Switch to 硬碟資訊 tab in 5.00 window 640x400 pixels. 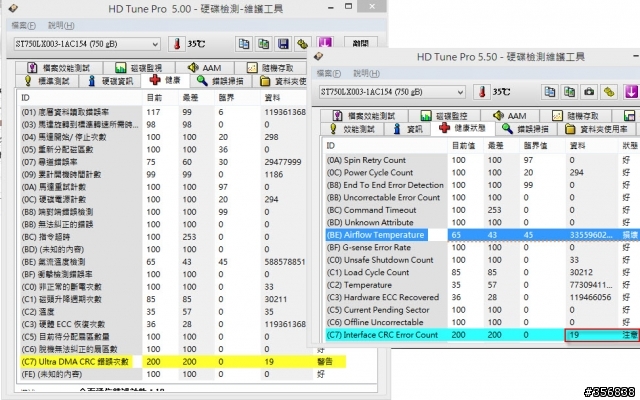click(x=110, y=81)
